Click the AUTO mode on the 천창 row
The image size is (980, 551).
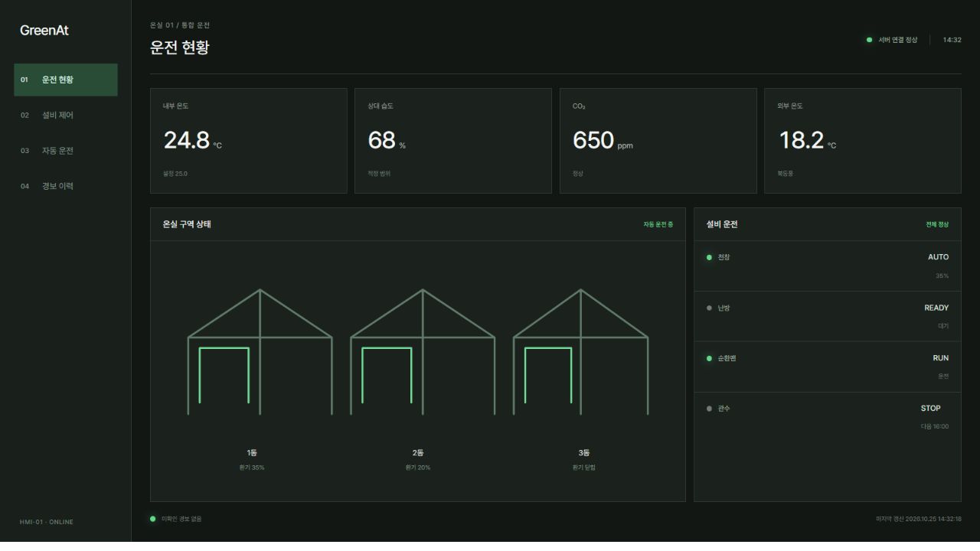(938, 257)
